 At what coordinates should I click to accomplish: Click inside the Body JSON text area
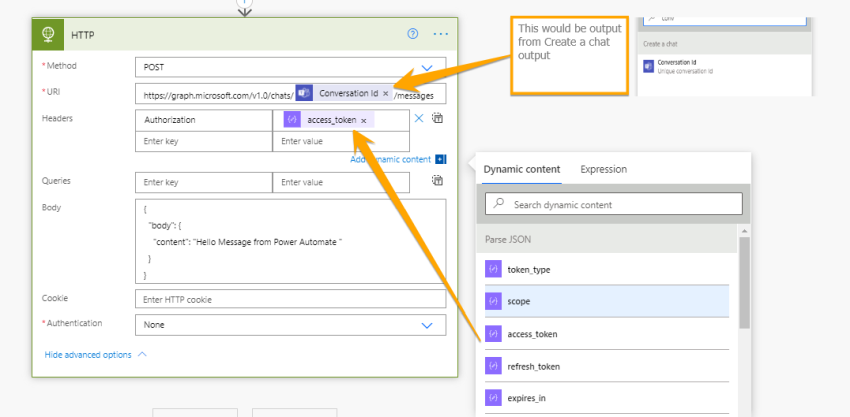tap(291, 241)
